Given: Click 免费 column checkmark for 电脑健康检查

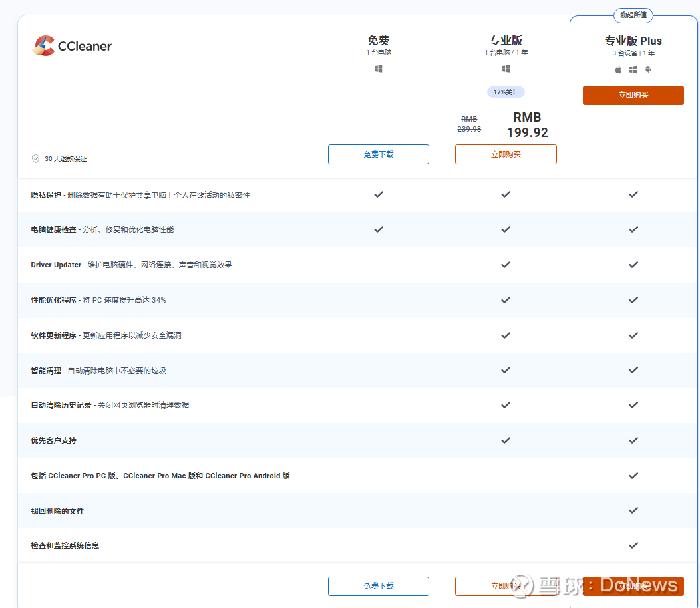Looking at the screenshot, I should click(379, 229).
